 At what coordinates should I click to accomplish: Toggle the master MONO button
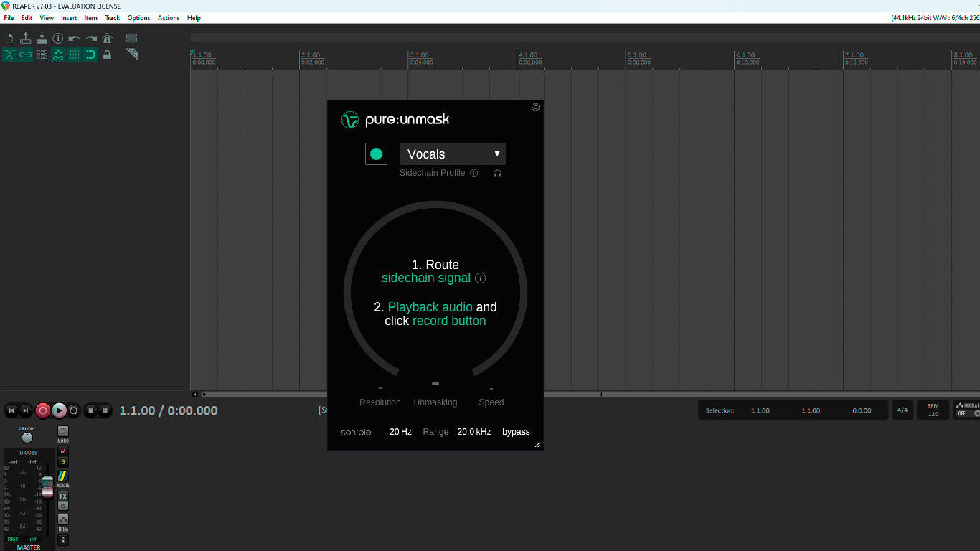[63, 433]
